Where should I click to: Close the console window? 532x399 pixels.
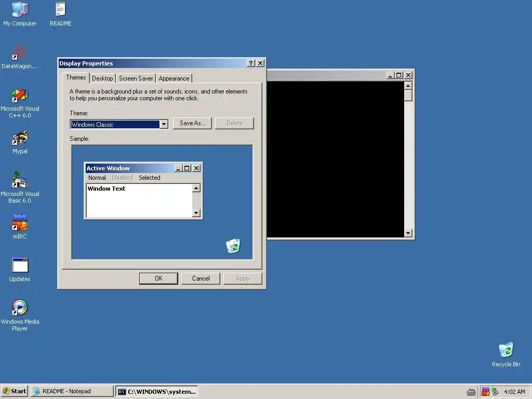408,75
